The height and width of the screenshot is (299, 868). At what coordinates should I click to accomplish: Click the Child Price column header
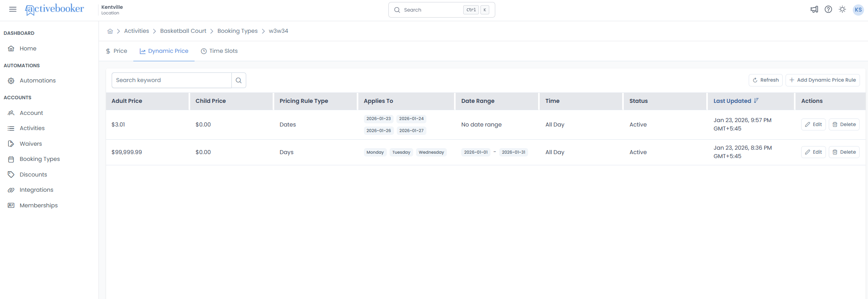tap(231, 101)
